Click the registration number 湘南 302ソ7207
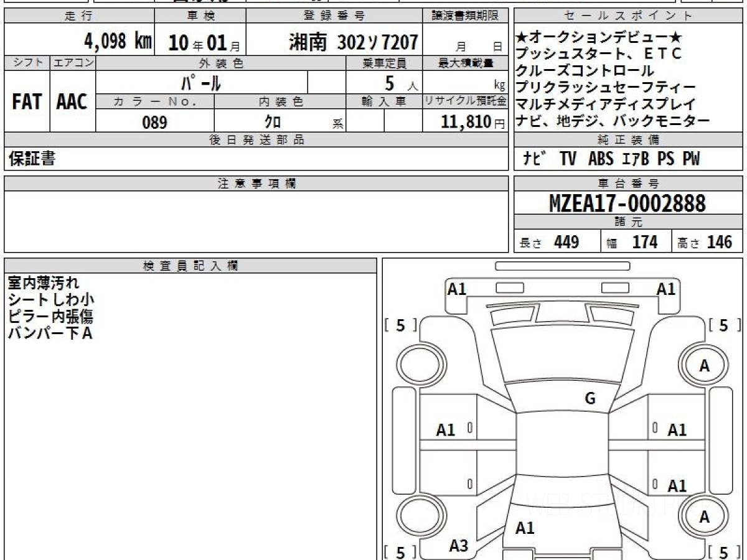Image resolution: width=747 pixels, height=560 pixels. 353,42
